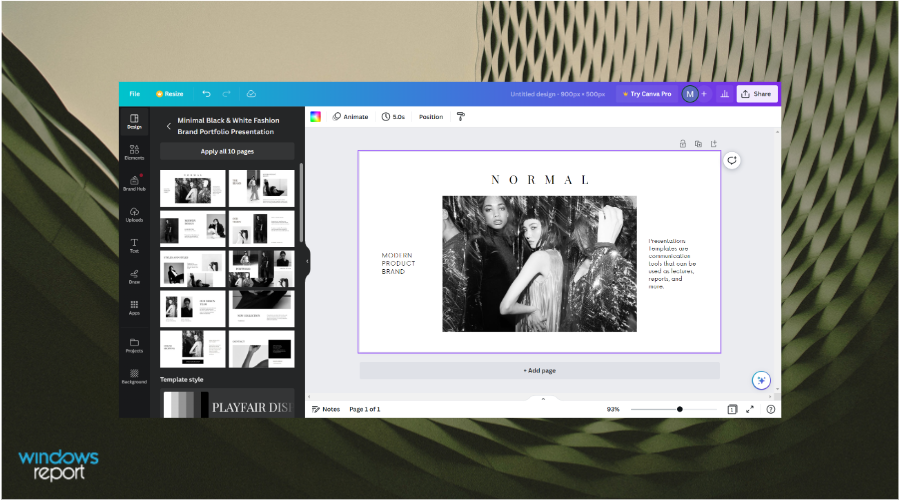Screen dimensions: 900x500
Task: Click the fashion photo on the canvas
Action: (540, 264)
